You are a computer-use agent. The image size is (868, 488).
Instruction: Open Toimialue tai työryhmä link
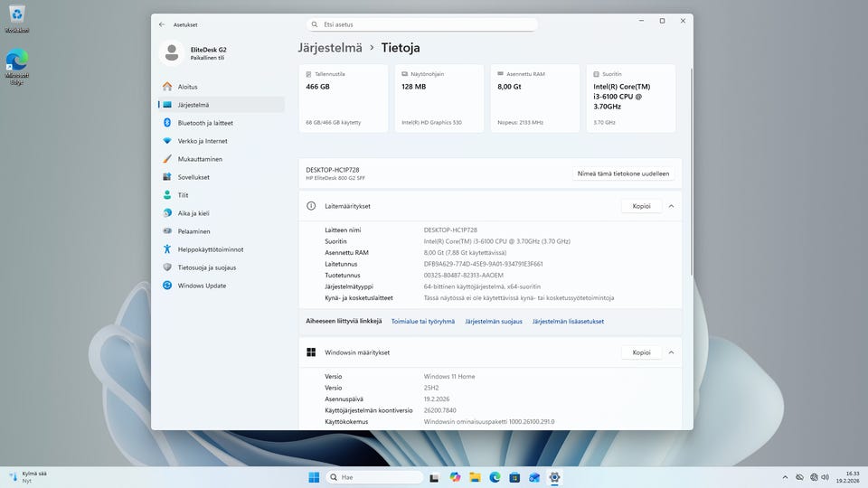423,321
